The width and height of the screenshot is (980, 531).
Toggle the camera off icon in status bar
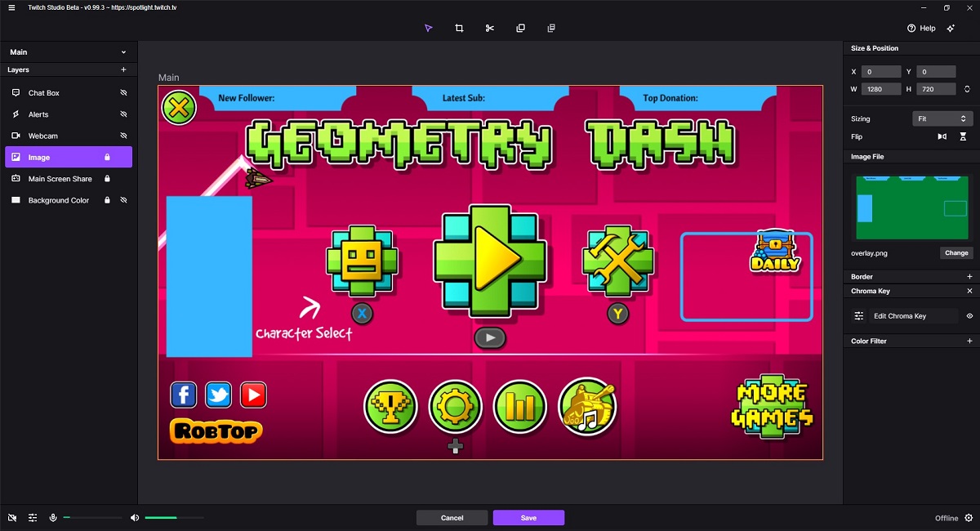pyautogui.click(x=12, y=518)
